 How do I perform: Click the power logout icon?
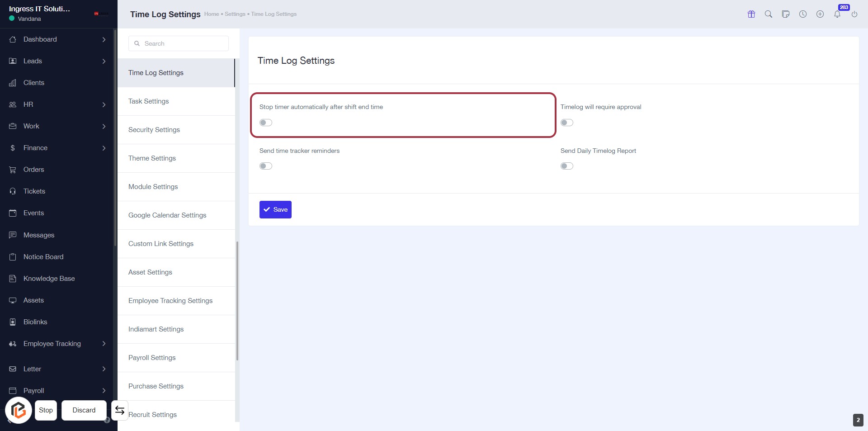pos(854,14)
